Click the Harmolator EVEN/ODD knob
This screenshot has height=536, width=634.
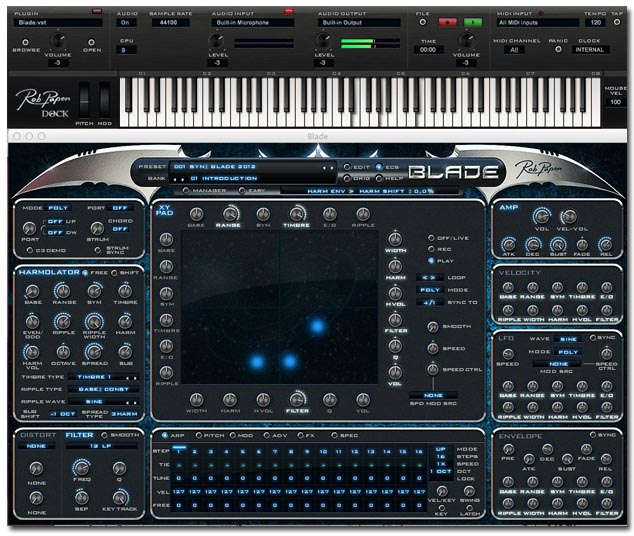[32, 322]
